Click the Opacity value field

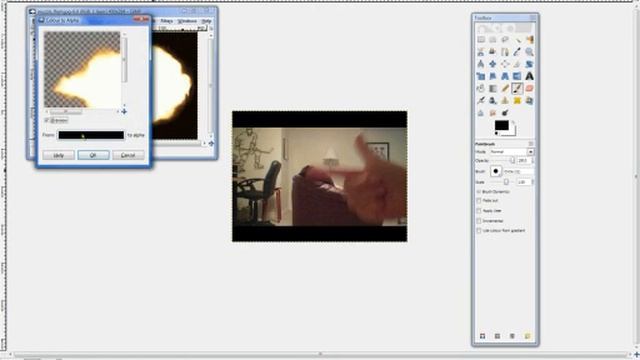pos(524,161)
